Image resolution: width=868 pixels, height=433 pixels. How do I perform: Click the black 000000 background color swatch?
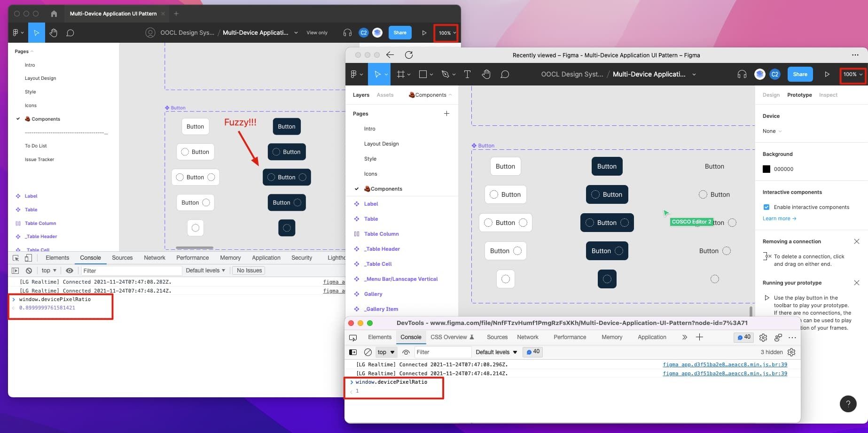(x=766, y=169)
